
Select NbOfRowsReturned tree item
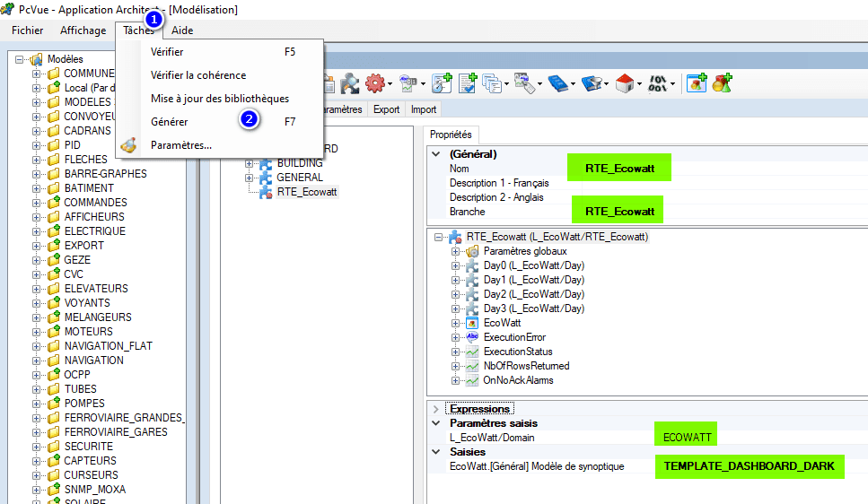click(x=526, y=366)
